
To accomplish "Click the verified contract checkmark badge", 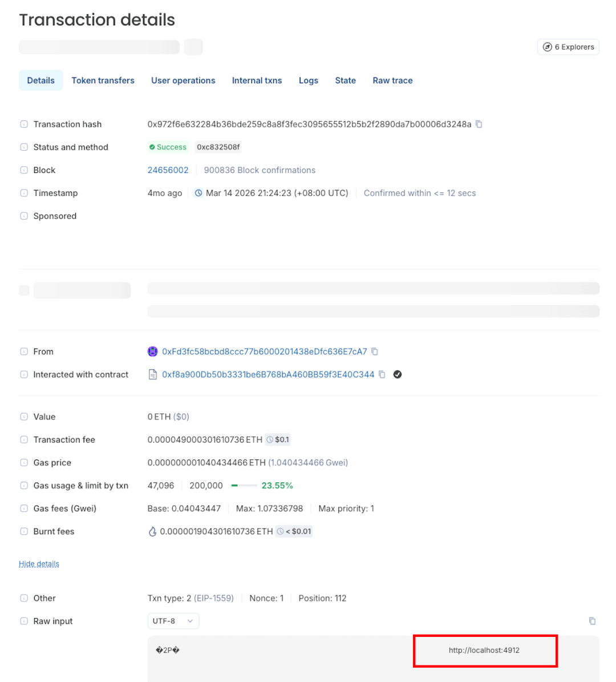I will tap(398, 374).
